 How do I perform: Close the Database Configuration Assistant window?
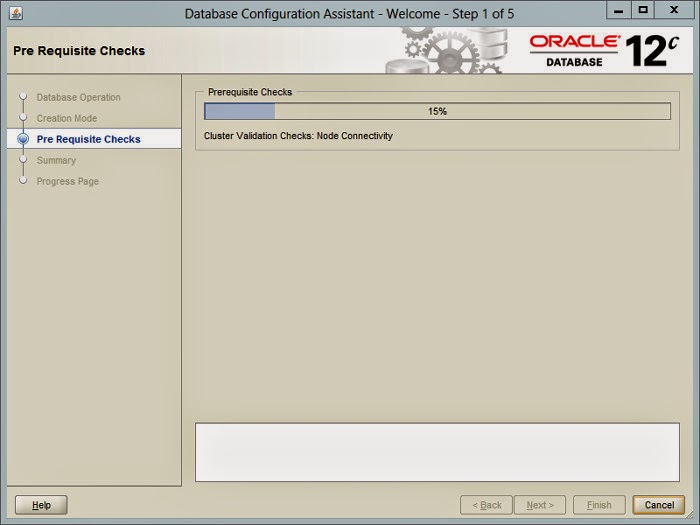coord(674,10)
